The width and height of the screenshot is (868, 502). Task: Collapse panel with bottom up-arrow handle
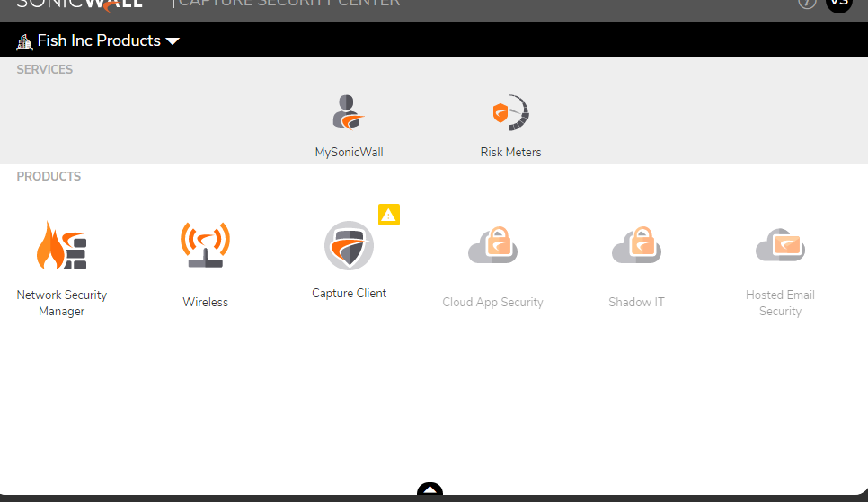point(430,489)
